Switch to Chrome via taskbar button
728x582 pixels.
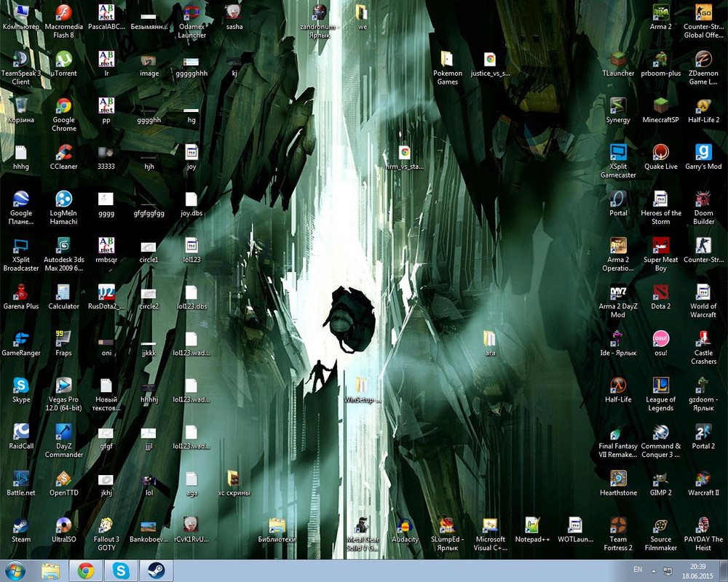[86, 571]
